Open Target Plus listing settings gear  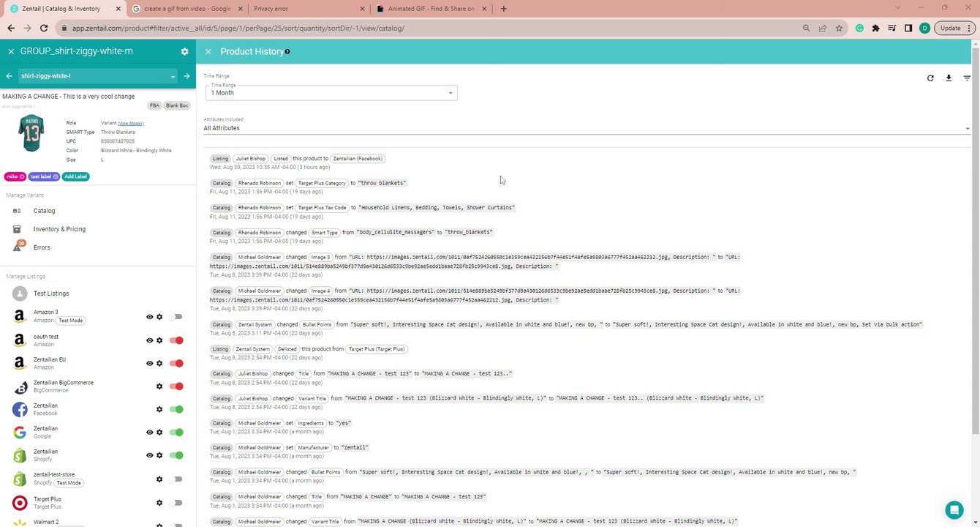pos(159,503)
